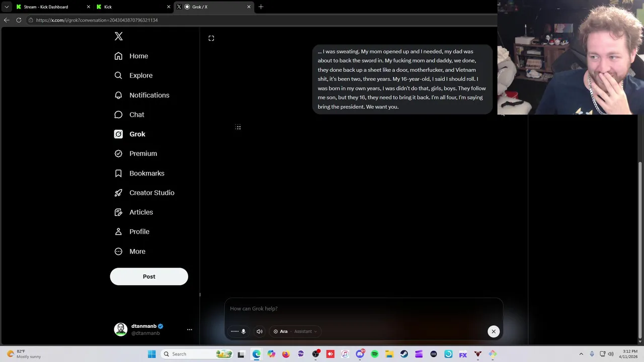The width and height of the screenshot is (644, 362).
Task: Open Firefox from taskbar
Action: (286, 354)
